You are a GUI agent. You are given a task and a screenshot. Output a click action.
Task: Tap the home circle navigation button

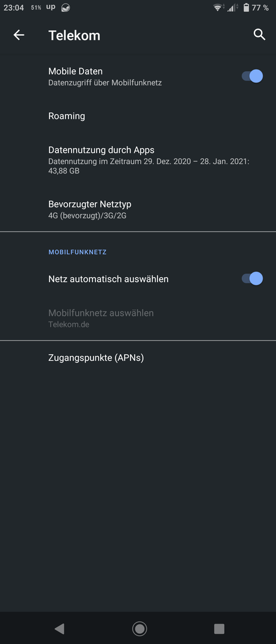pos(139,628)
